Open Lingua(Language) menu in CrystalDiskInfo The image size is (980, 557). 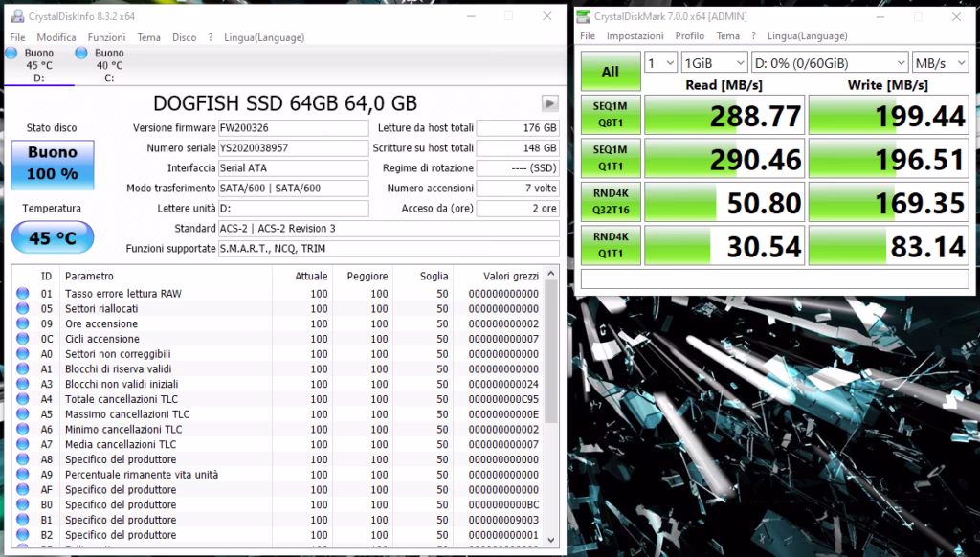[x=264, y=37]
